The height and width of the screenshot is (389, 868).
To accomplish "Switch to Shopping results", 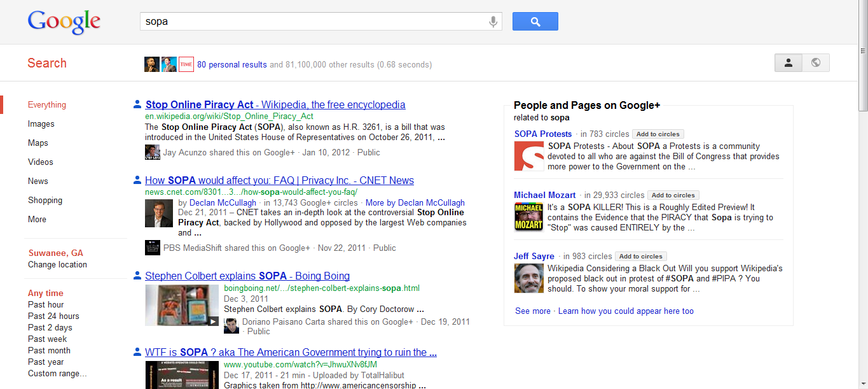I will [x=45, y=201].
